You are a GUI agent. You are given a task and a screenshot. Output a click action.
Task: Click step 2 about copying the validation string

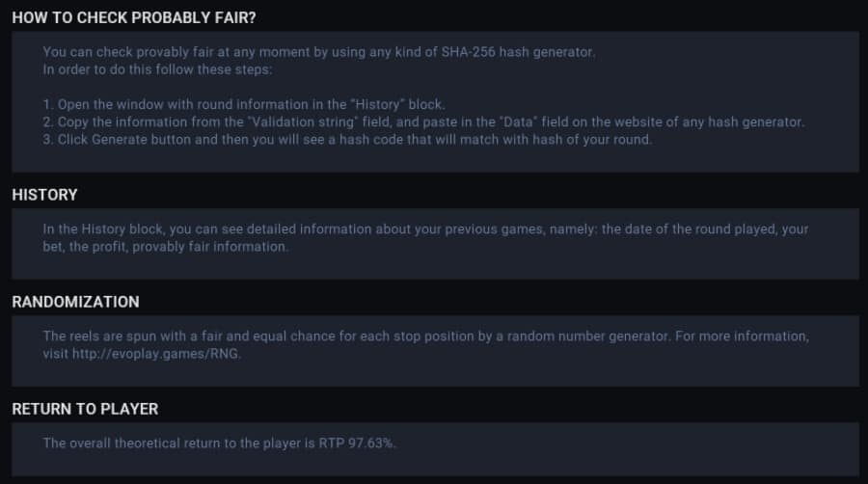[423, 121]
